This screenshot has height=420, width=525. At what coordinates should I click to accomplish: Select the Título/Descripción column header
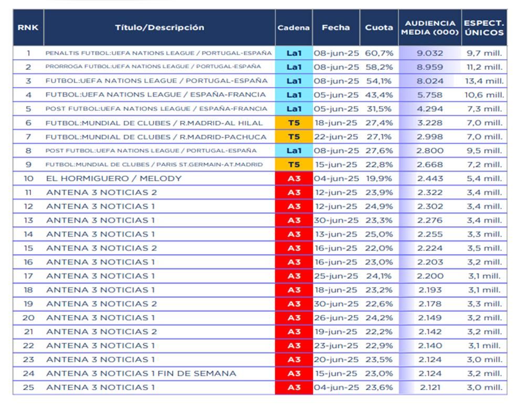point(160,27)
